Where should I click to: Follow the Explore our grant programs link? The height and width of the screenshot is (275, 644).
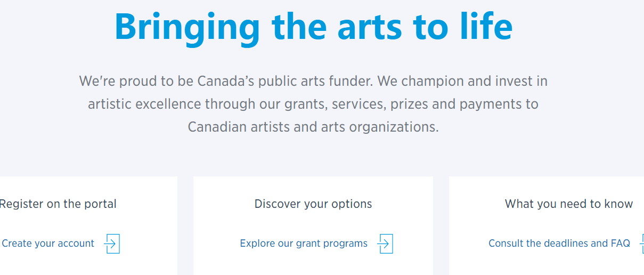click(304, 244)
